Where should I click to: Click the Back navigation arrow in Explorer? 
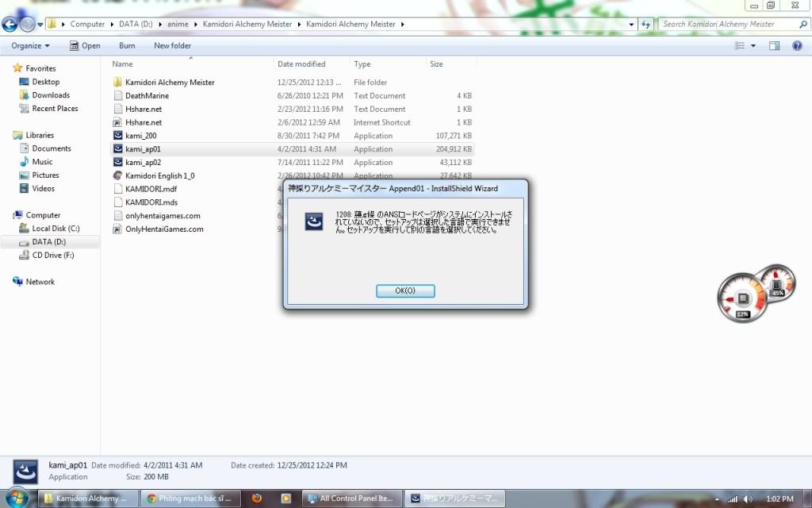click(x=10, y=24)
